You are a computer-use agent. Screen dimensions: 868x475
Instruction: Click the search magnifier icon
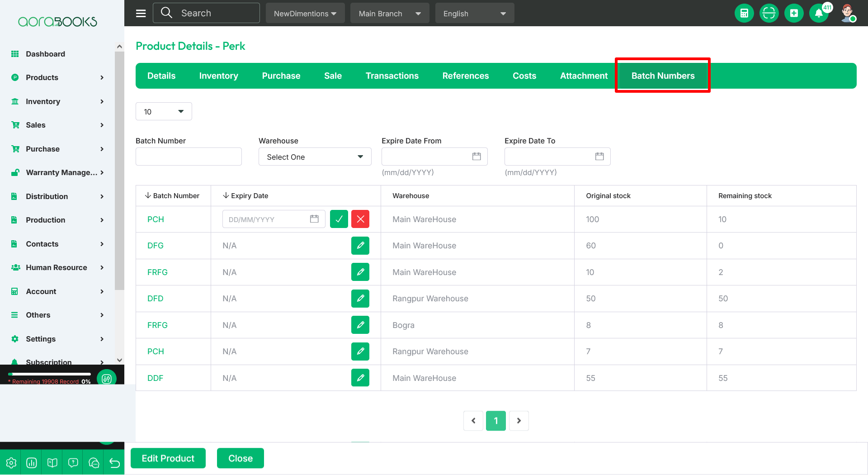(x=166, y=13)
